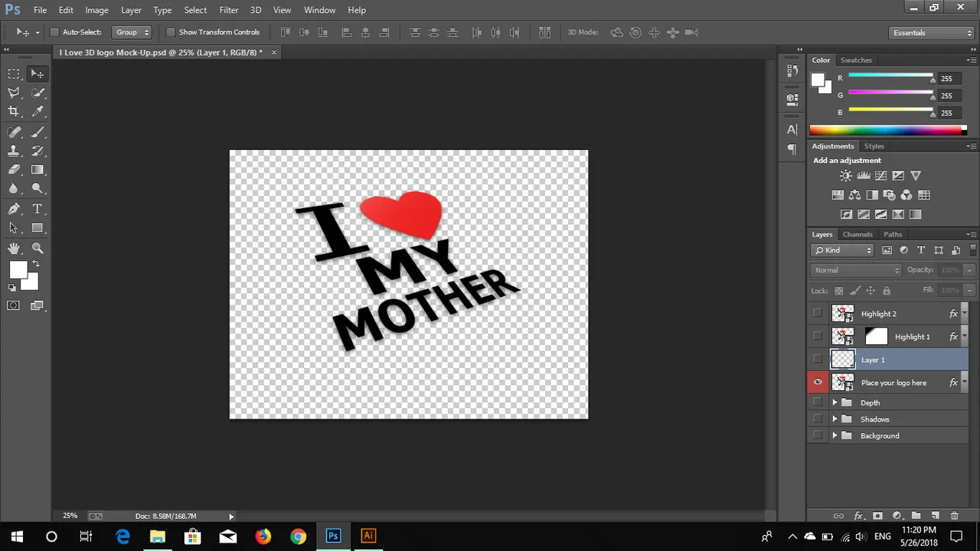The height and width of the screenshot is (551, 980).
Task: Select the Move tool in the toolbox
Action: [38, 73]
